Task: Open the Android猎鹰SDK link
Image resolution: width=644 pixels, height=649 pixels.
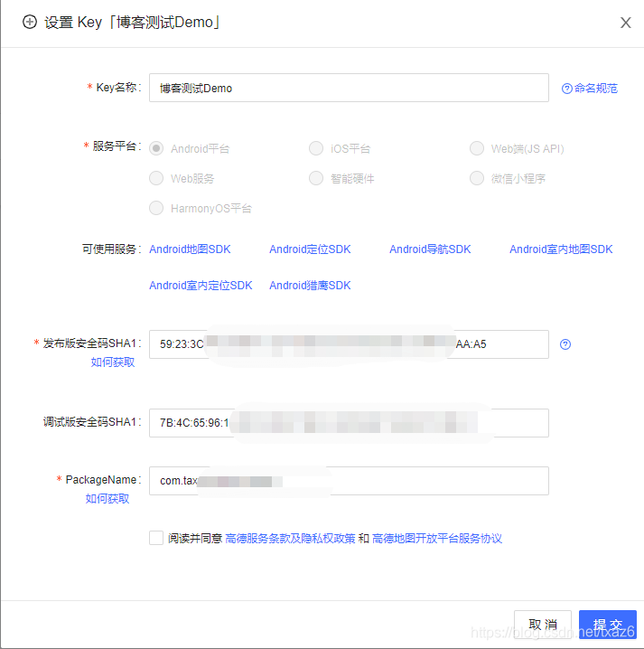Action: click(310, 285)
